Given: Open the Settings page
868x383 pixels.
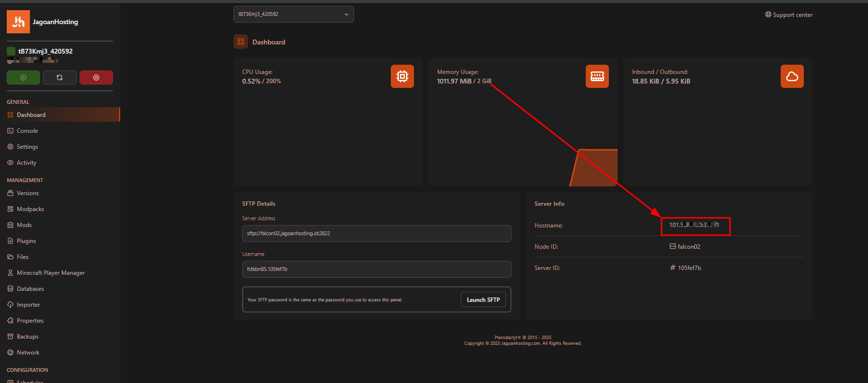Looking at the screenshot, I should [60, 146].
